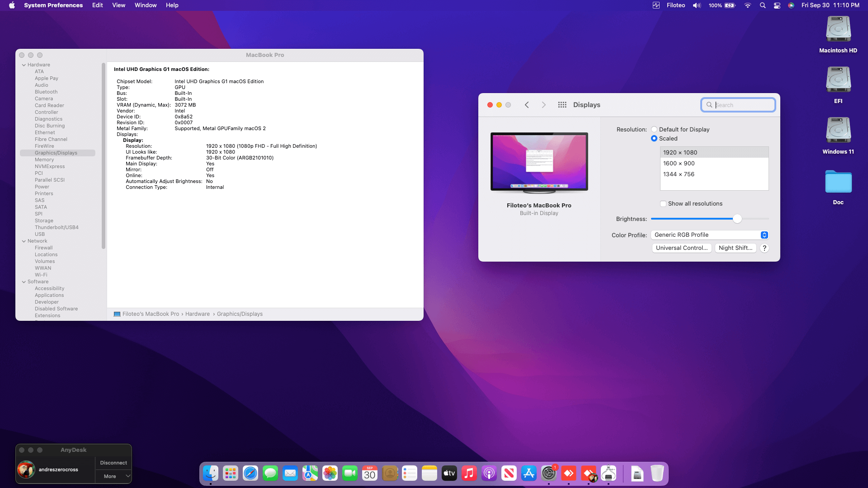Click the built-in display thumbnail

[x=539, y=163]
